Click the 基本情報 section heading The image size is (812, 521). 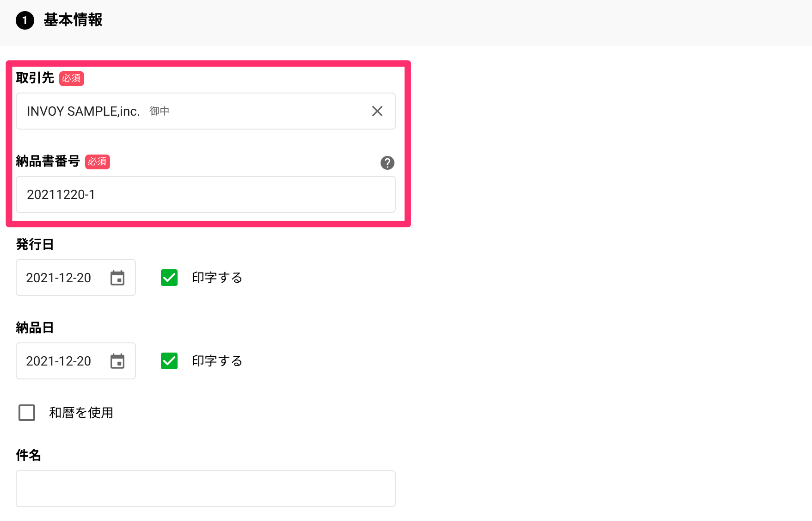(x=73, y=20)
